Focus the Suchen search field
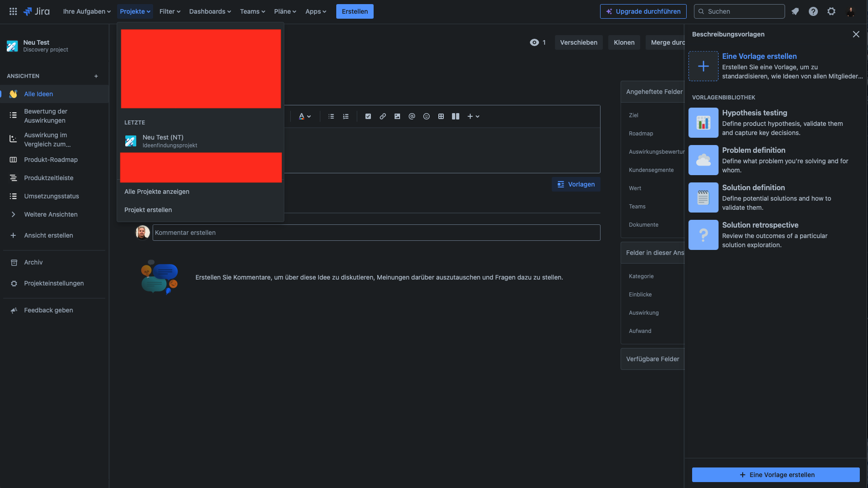The height and width of the screenshot is (488, 868). [739, 11]
